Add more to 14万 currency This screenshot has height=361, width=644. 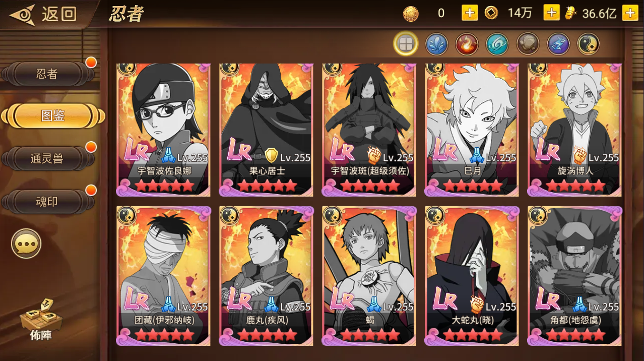pos(551,13)
